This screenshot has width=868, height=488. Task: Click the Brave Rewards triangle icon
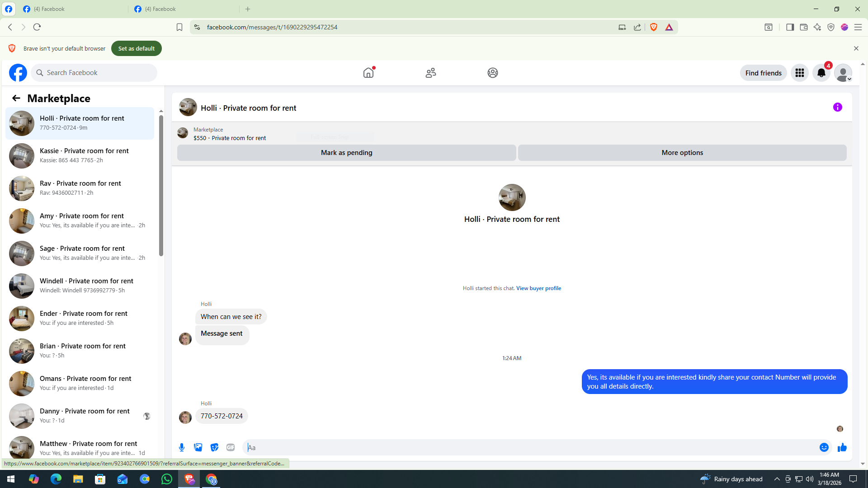[669, 27]
